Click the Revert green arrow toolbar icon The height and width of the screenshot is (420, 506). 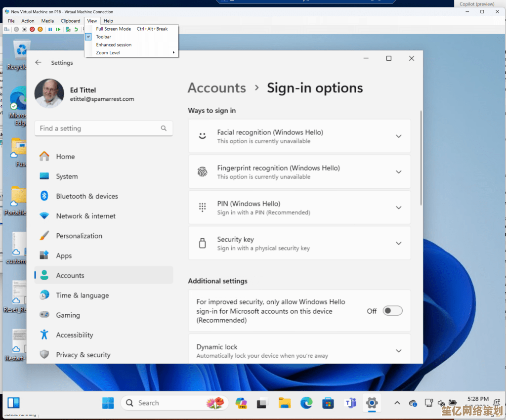[x=76, y=30]
